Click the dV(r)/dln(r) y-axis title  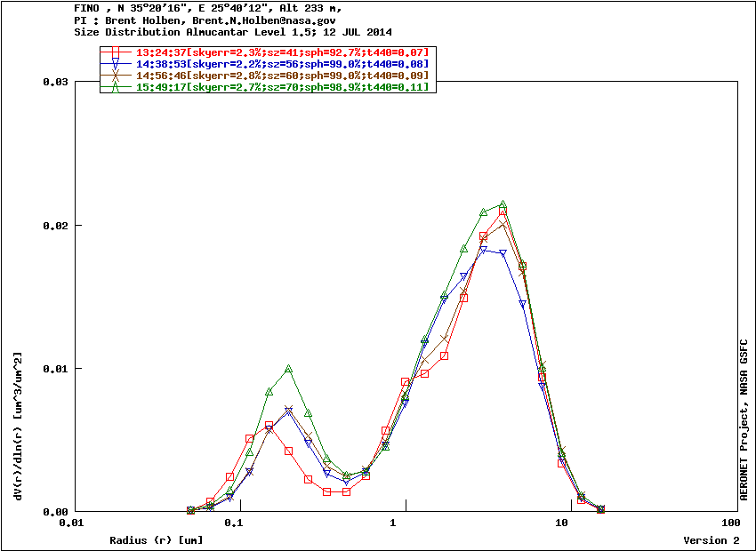point(18,425)
